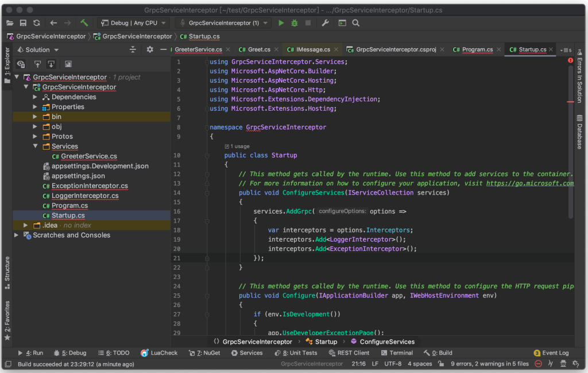Follow the go.microsoft.com link in the comment
This screenshot has height=373, width=588.
530,183
